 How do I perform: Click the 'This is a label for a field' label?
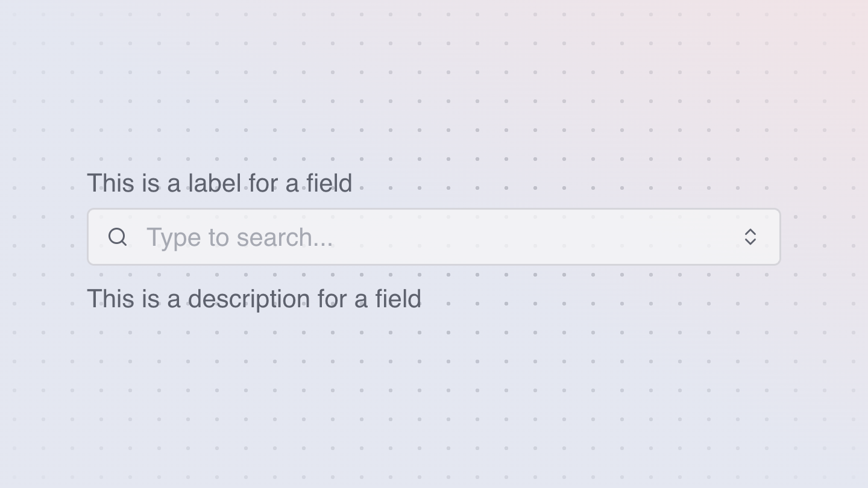[219, 183]
